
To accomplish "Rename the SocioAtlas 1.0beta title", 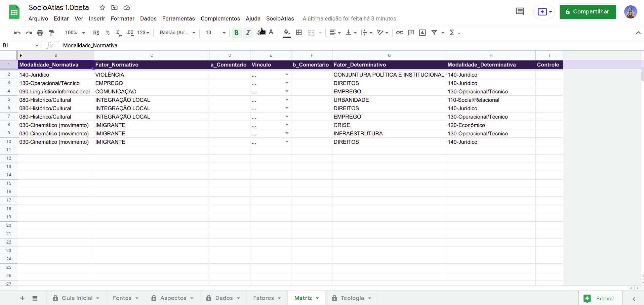I will coord(59,8).
